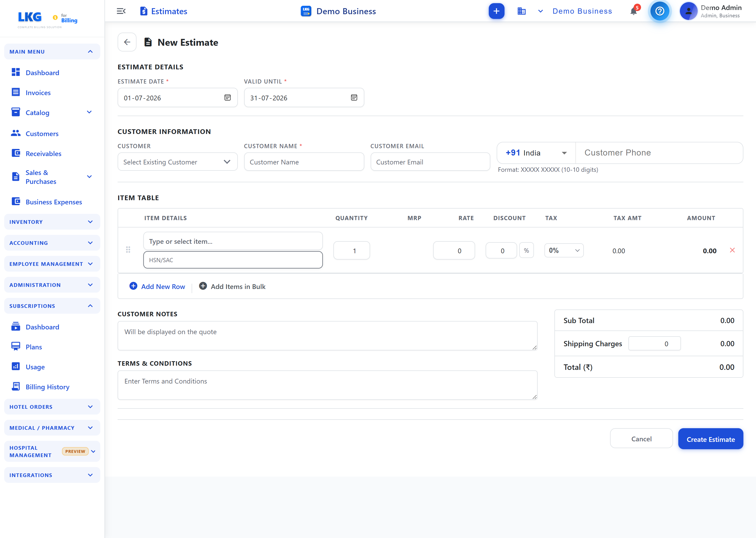Click the Estimates breadcrumb link
This screenshot has height=538, width=756.
coord(169,11)
